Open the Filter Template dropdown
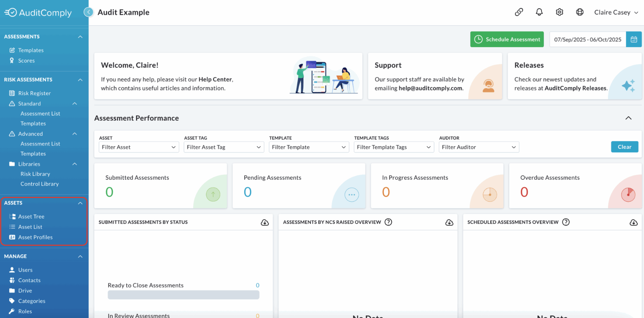 click(309, 147)
